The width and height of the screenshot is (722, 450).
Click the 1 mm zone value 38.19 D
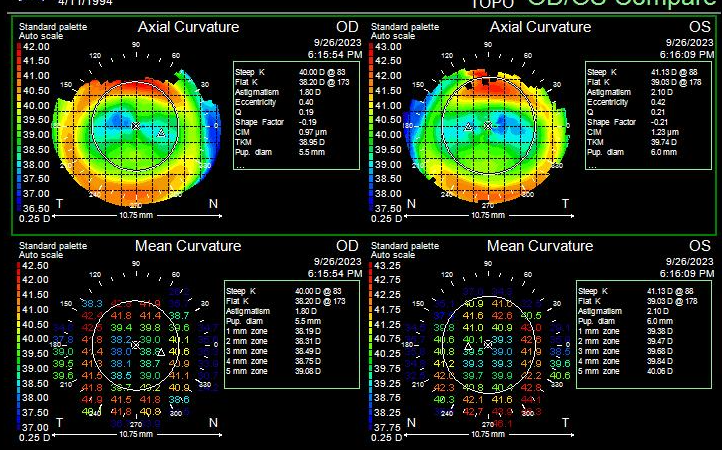tap(308, 331)
